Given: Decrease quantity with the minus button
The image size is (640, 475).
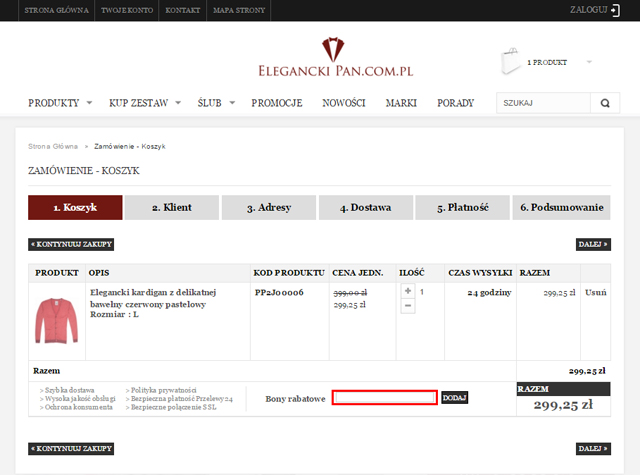Looking at the screenshot, I should pos(408,306).
